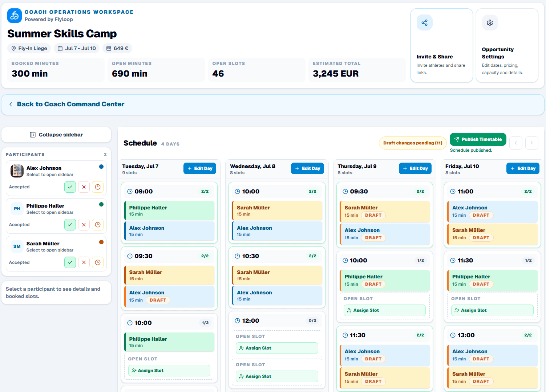Click the Schedule published status text

(x=471, y=150)
